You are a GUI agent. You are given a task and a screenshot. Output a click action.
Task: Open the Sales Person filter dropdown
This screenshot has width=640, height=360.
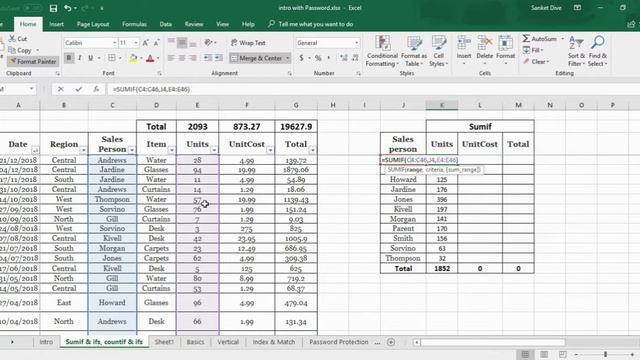pos(131,150)
